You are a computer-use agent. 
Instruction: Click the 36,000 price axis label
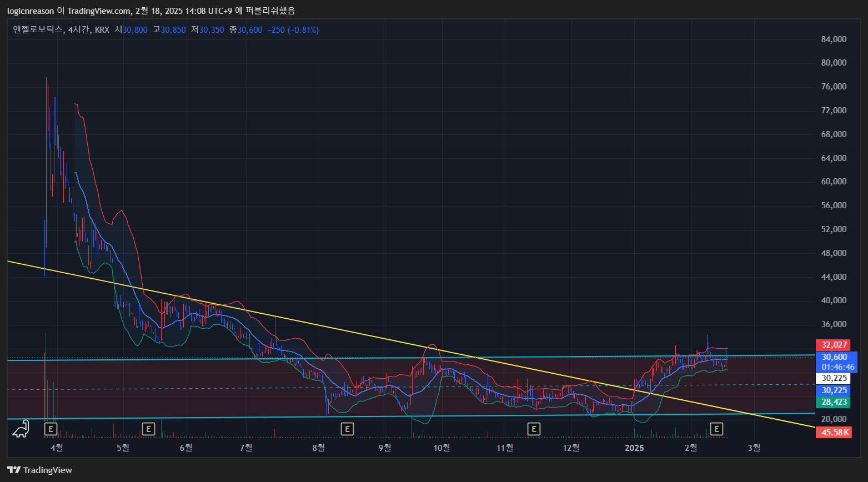(834, 324)
